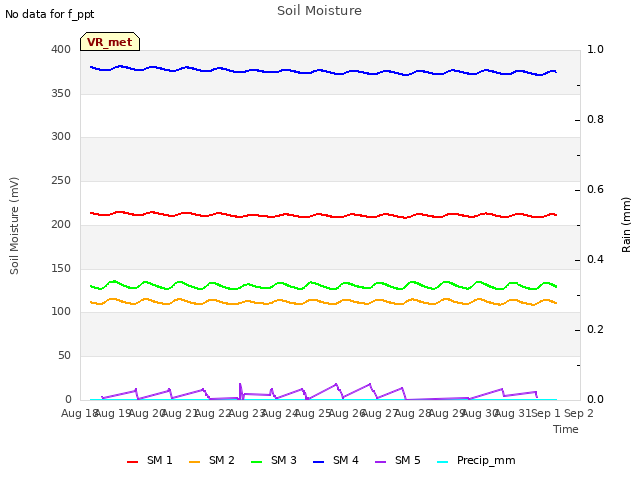Click the 0.8 tick on Rain axis
This screenshot has height=480, width=640.
(595, 120)
